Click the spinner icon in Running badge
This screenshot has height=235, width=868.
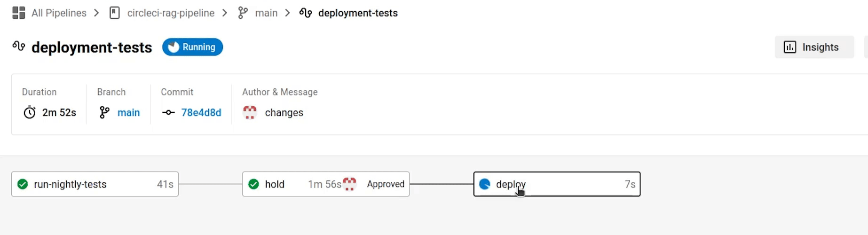click(174, 47)
